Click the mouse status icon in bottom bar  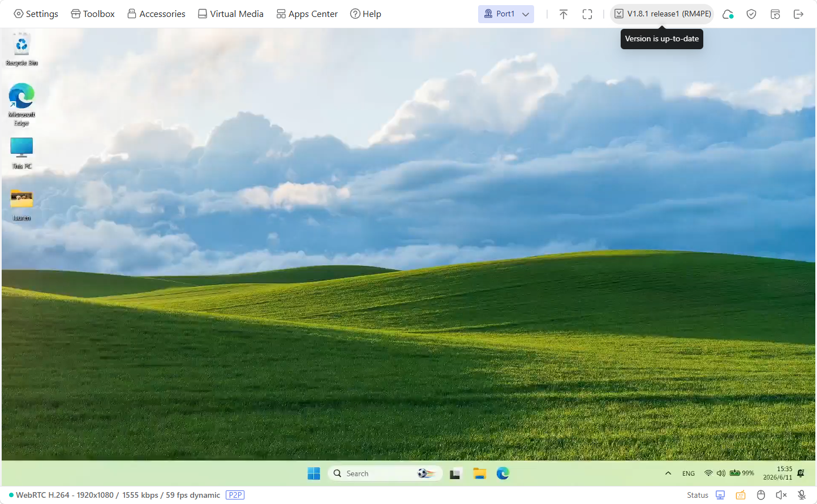click(x=761, y=495)
